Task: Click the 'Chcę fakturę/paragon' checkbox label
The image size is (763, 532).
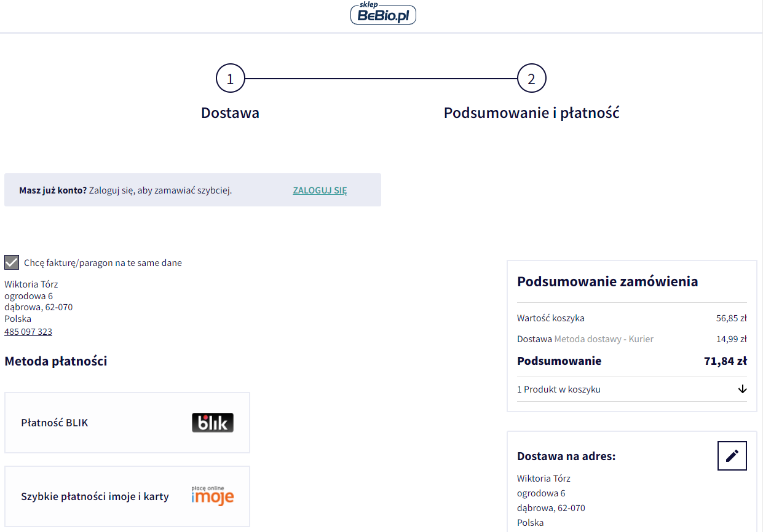Action: pyautogui.click(x=103, y=263)
